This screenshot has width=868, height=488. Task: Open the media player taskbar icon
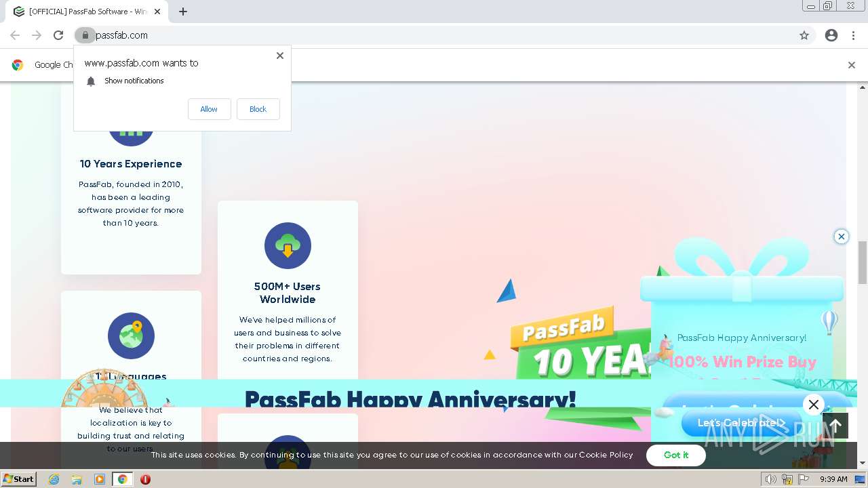(100, 479)
